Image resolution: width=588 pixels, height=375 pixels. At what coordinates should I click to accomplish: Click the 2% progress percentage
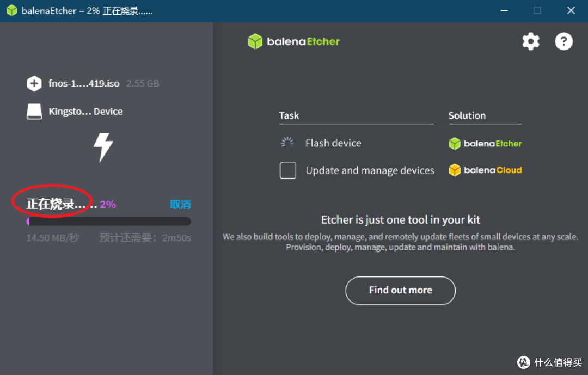[108, 205]
